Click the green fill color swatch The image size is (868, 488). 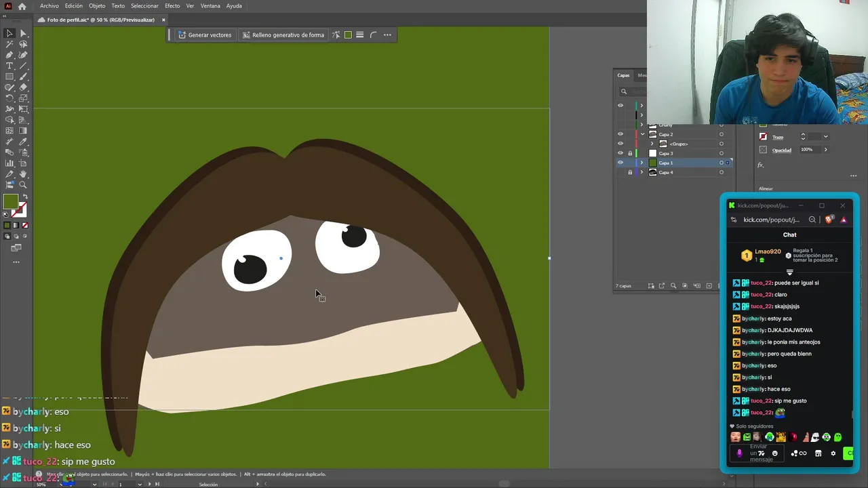(10, 201)
